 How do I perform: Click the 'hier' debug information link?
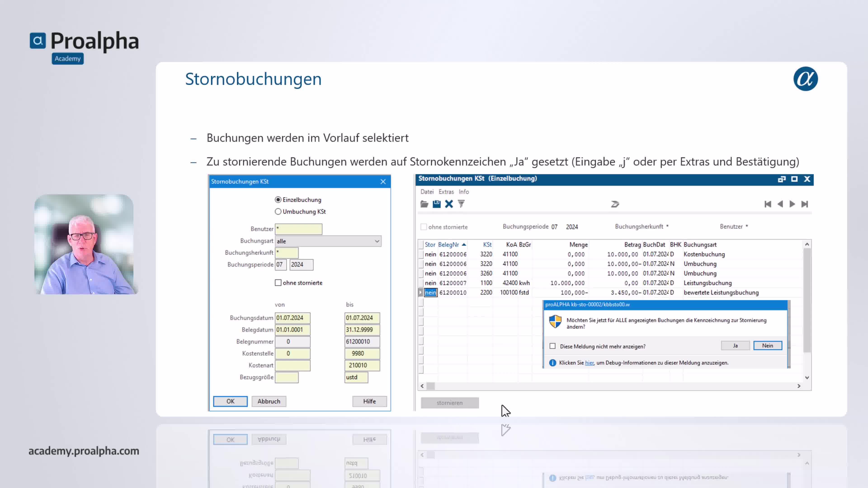point(589,363)
